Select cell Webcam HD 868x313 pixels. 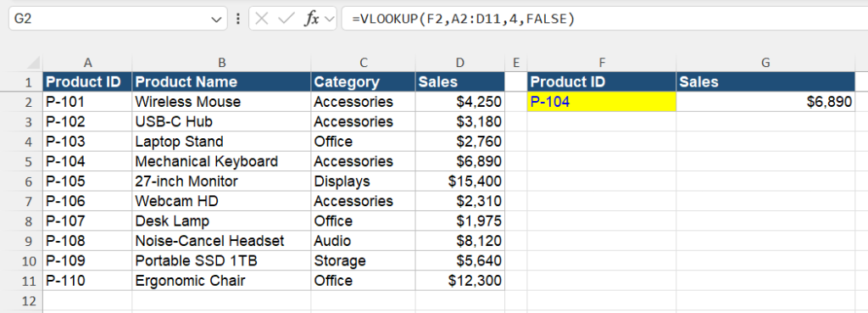click(x=221, y=201)
